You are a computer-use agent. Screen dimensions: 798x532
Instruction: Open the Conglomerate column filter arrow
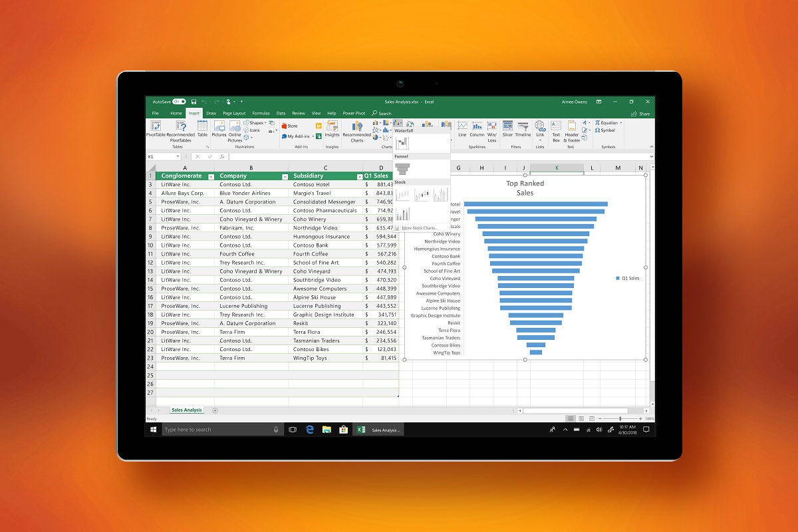(x=211, y=175)
